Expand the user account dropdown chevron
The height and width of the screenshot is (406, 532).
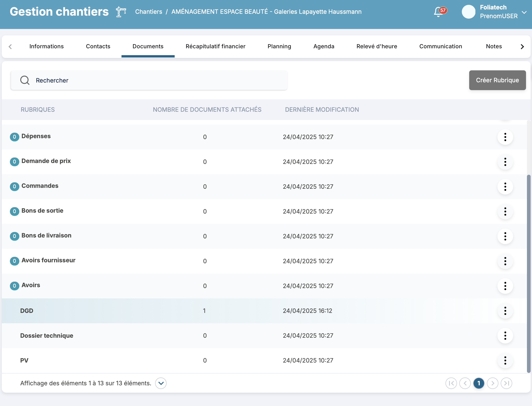pos(524,12)
